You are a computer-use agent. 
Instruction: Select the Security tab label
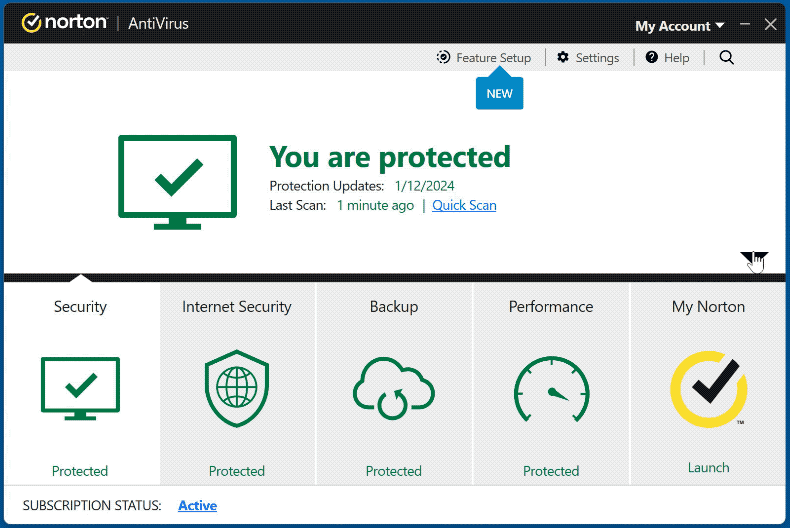click(x=80, y=306)
